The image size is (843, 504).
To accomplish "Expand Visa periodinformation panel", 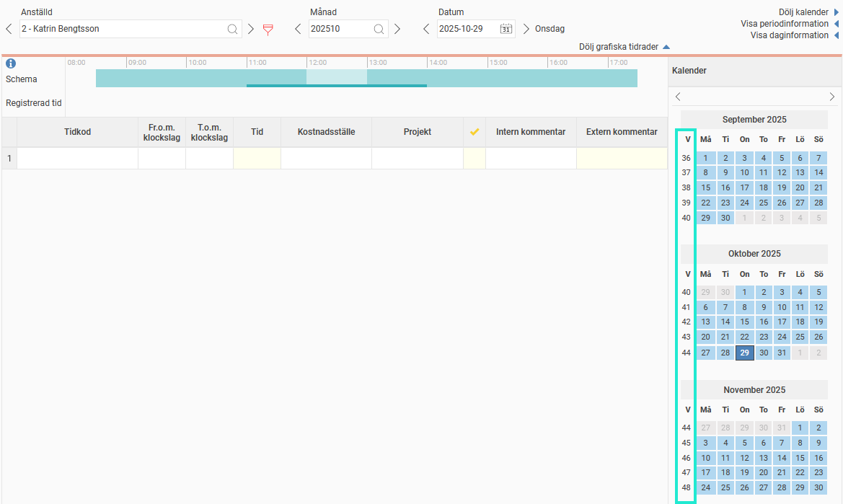I will (789, 24).
